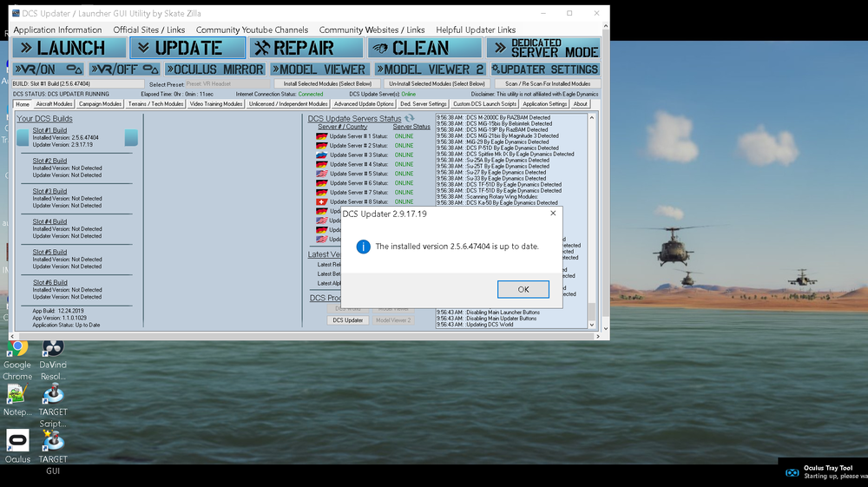Turn VR/OFF launch mode
868x487 pixels.
pyautogui.click(x=124, y=69)
